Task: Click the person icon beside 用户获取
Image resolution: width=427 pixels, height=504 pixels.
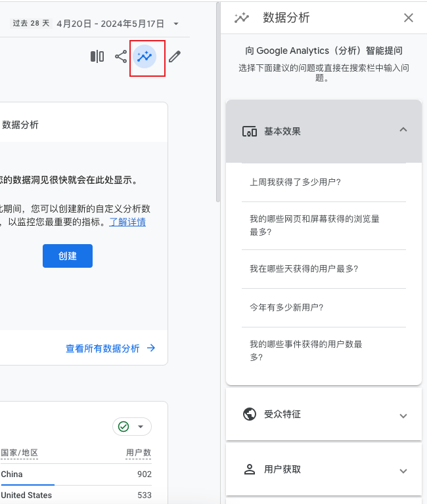Action: [x=250, y=470]
